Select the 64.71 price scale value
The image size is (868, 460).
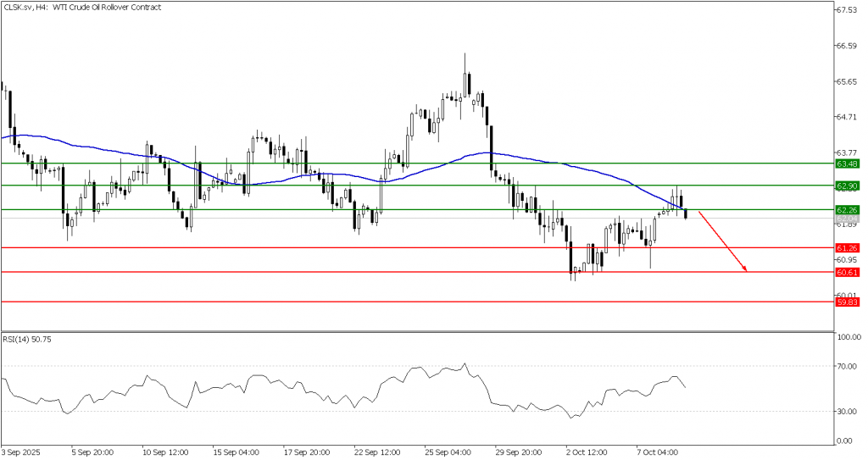tap(847, 117)
